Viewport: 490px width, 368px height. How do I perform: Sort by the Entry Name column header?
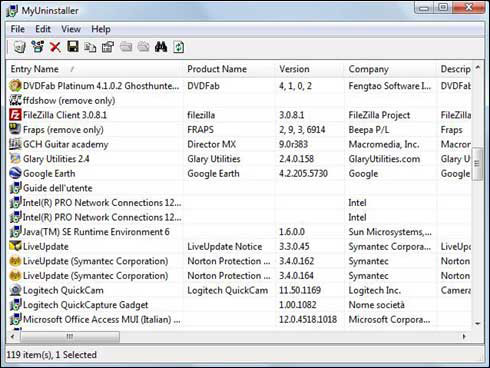[x=95, y=69]
